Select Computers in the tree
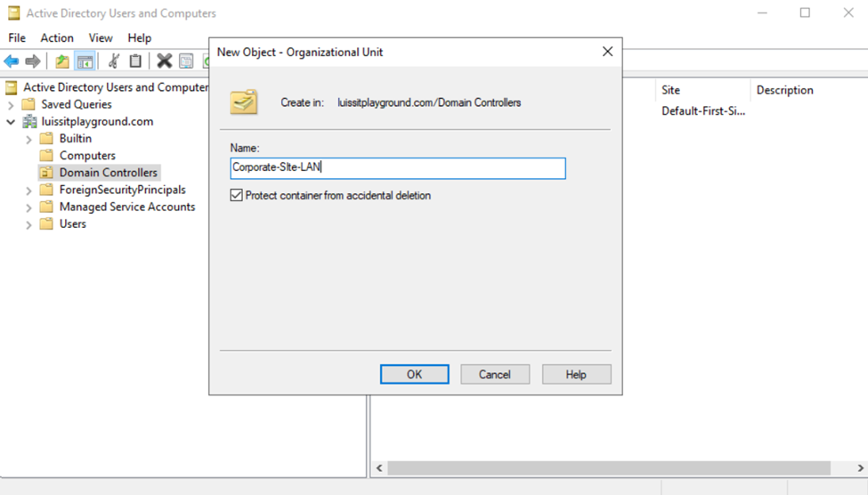 coord(87,156)
